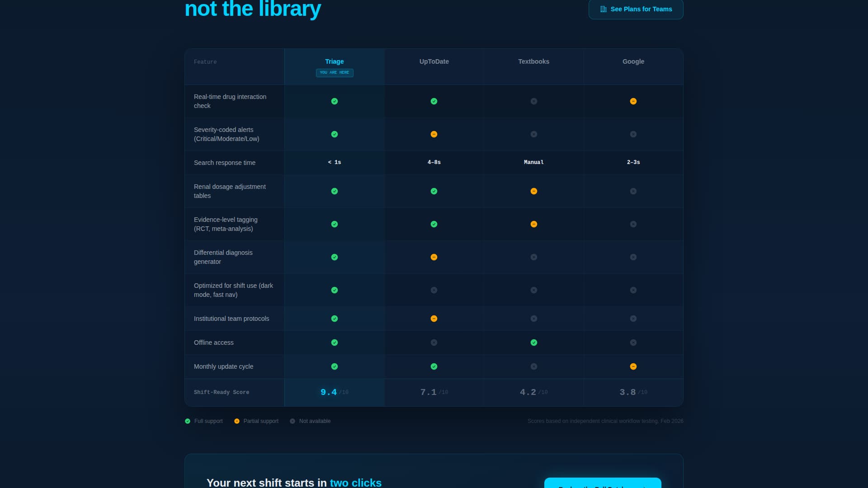The height and width of the screenshot is (488, 868).
Task: Click Google's partial icon in Monthly update cycle row
Action: pos(633,366)
